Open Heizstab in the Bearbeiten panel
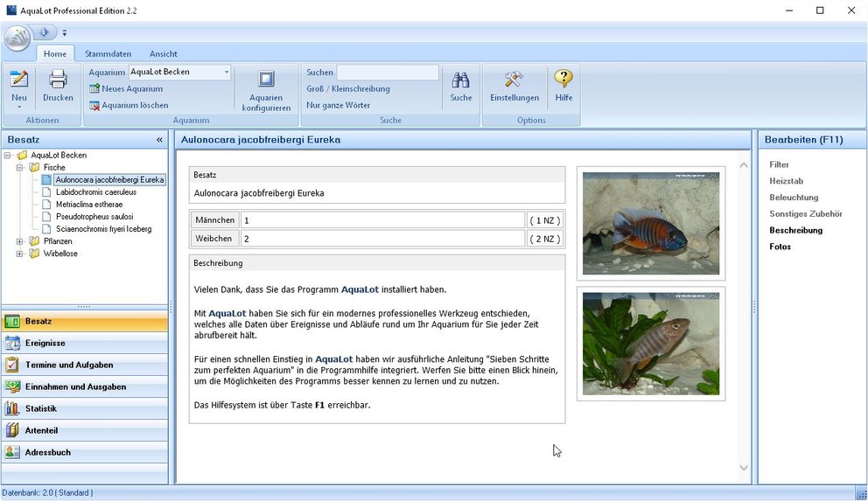 pyautogui.click(x=786, y=181)
